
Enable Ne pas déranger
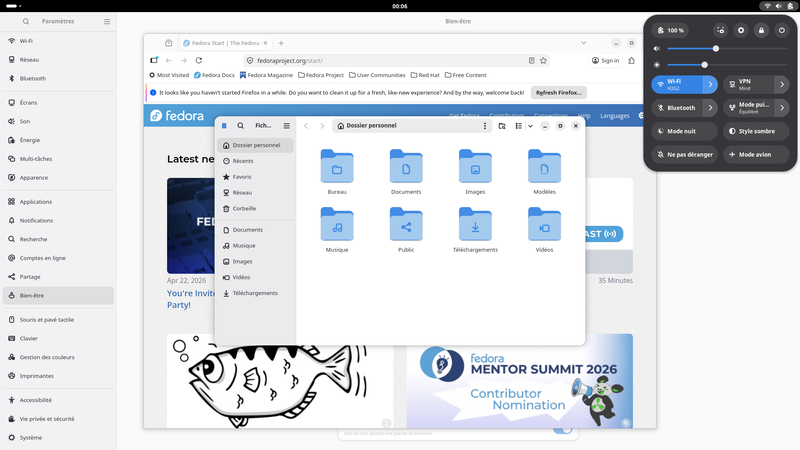684,155
